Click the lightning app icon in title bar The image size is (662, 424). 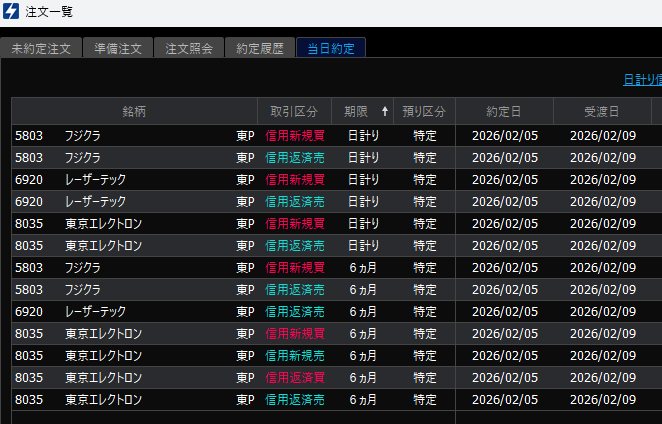pos(11,12)
